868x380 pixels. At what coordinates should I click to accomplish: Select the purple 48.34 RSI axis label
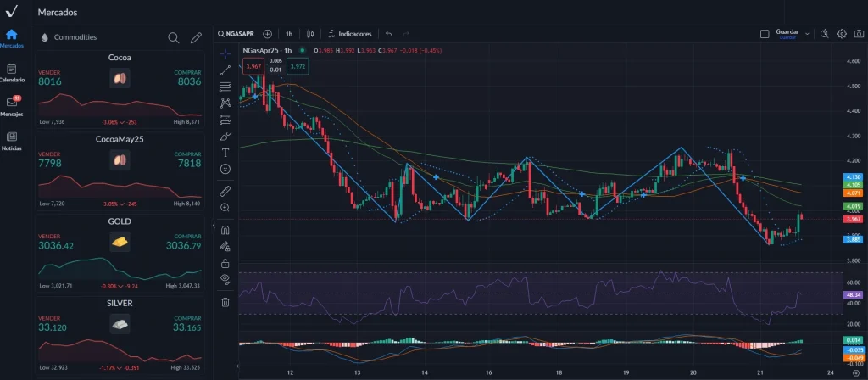tap(853, 294)
